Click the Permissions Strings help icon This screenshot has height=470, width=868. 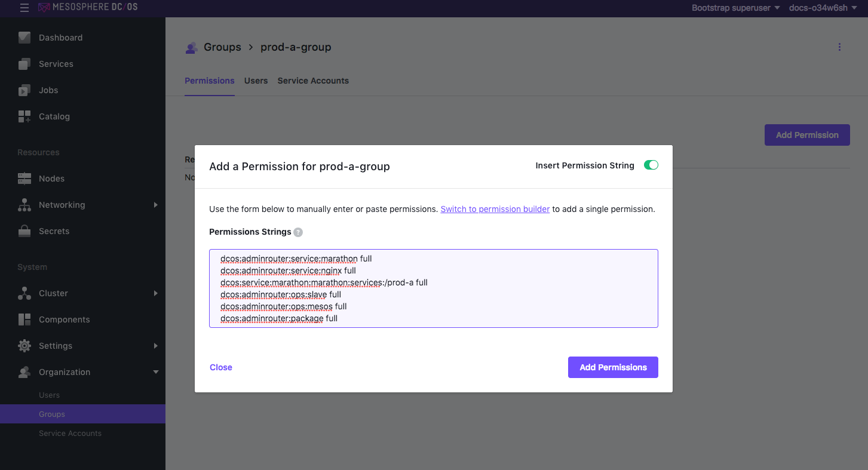tap(298, 232)
